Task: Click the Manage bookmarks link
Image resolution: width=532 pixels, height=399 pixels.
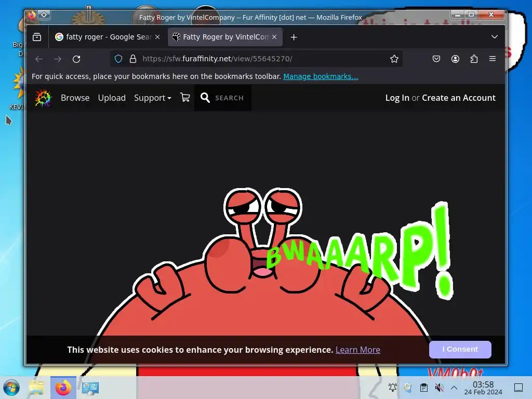Action: (321, 76)
